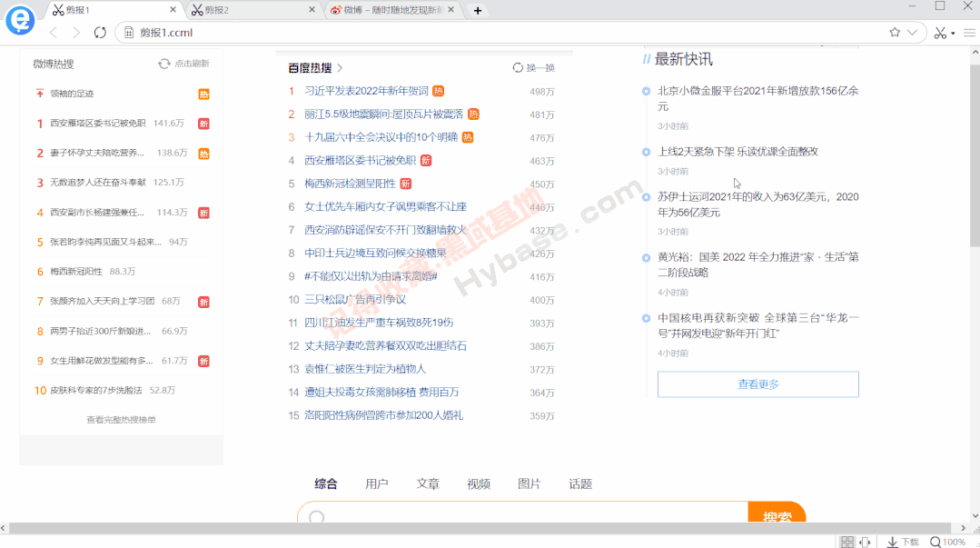Click the vertical scrollbar thumb
This screenshot has height=548, width=980.
click(975, 154)
